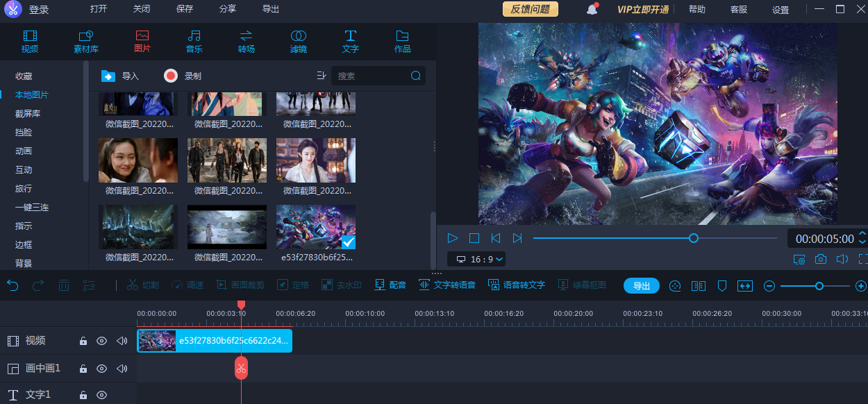Click the 定格 freeze frame tool
This screenshot has width=868, height=404.
[x=293, y=285]
